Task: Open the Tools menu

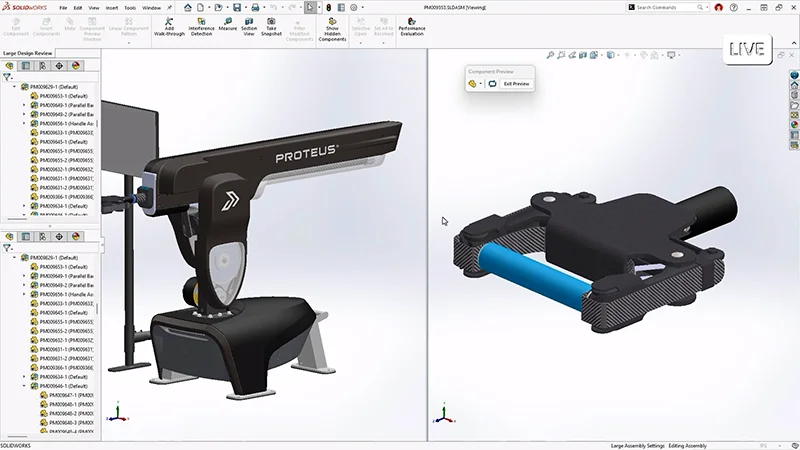Action: (129, 7)
